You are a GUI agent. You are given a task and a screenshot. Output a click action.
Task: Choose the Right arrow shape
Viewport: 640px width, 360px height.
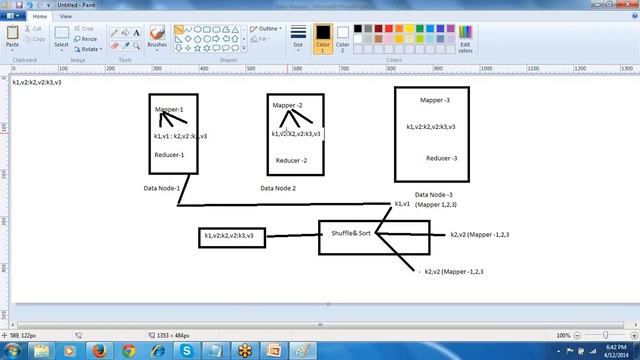pyautogui.click(x=216, y=39)
